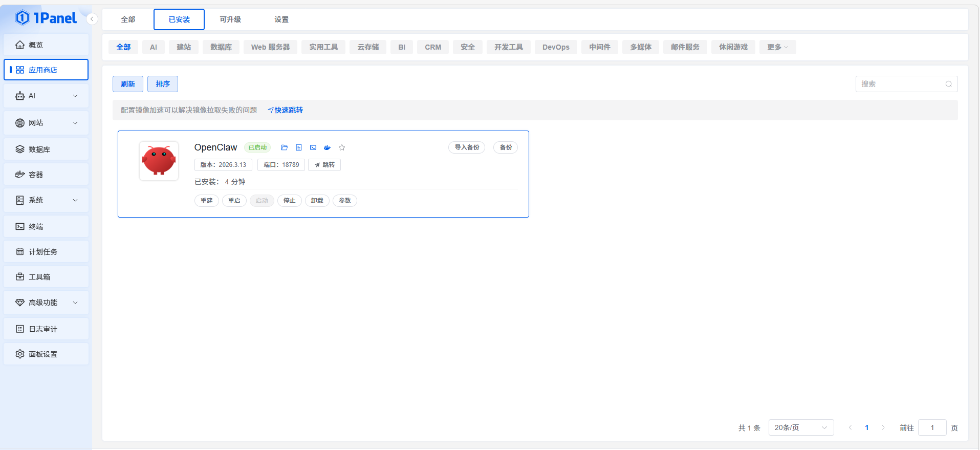
Task: Select the 数据库 category filter
Action: 221,47
